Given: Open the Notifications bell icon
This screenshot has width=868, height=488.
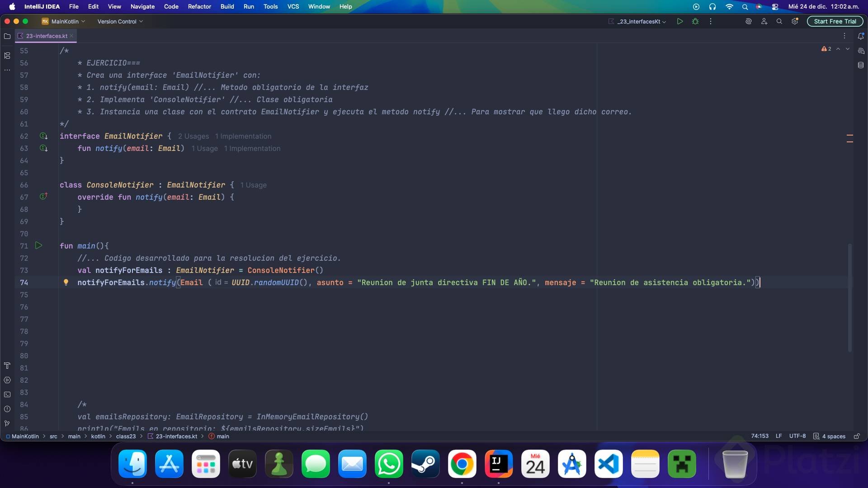Looking at the screenshot, I should coord(861,36).
